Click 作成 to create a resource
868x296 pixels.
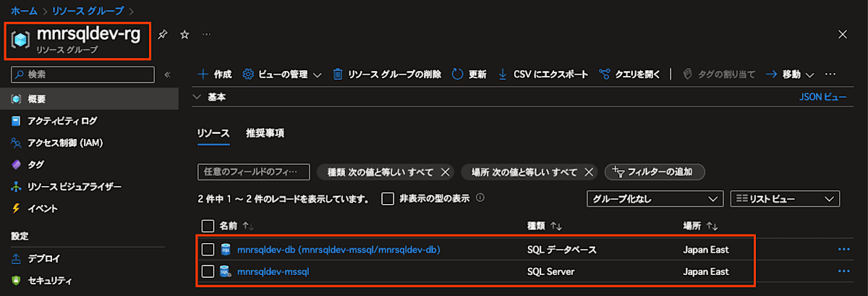tap(215, 75)
